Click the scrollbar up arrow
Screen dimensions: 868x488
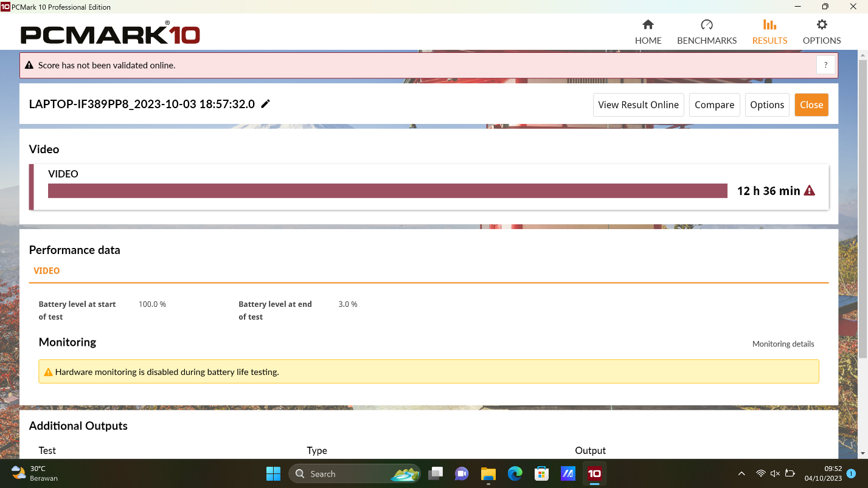click(x=863, y=55)
